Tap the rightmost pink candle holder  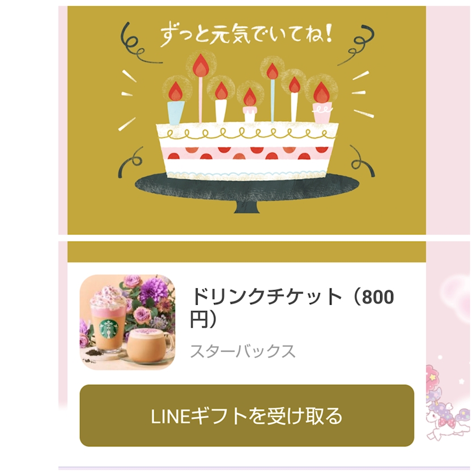(322, 113)
